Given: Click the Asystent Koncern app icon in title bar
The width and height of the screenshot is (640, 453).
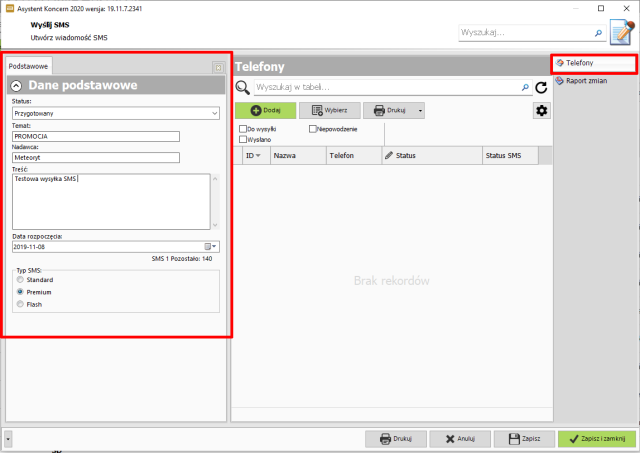Looking at the screenshot, I should click(x=10, y=8).
